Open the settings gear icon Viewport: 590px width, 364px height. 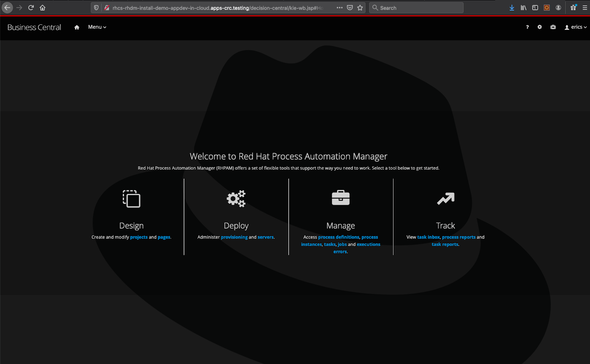coord(539,27)
